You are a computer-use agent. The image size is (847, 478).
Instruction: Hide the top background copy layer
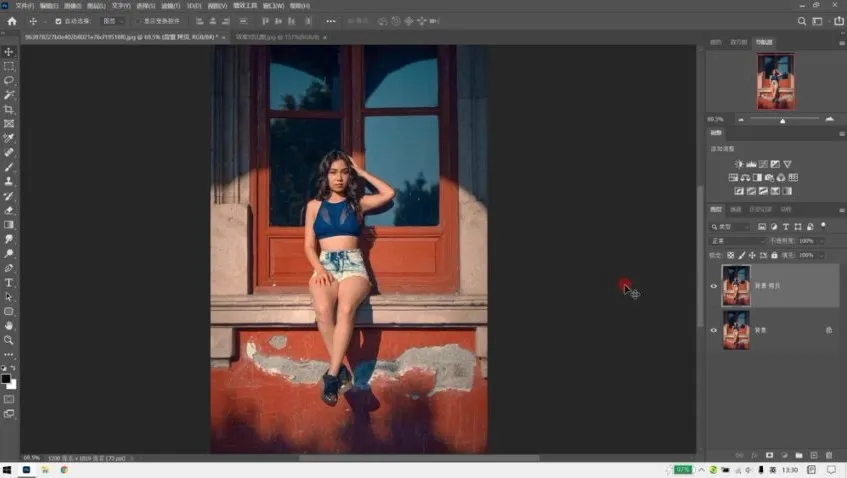(x=713, y=286)
